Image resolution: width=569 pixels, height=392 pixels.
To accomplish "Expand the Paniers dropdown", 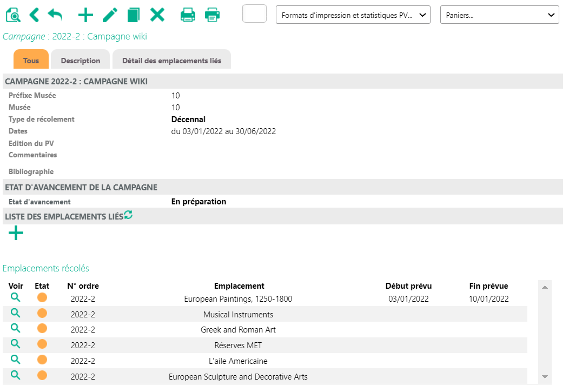I will [x=499, y=15].
